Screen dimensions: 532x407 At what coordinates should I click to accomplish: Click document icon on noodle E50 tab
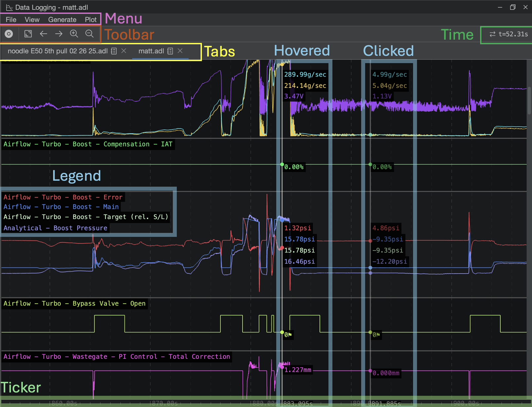[x=114, y=51]
